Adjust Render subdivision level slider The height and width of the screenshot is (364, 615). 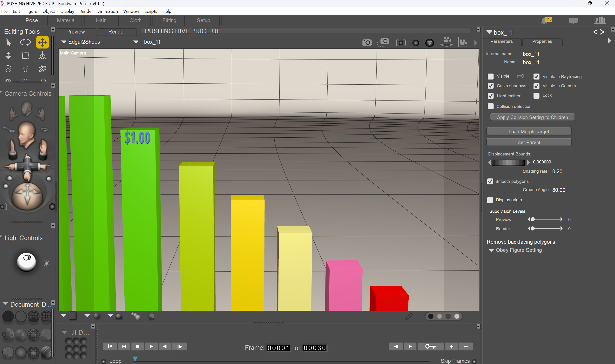click(x=545, y=229)
